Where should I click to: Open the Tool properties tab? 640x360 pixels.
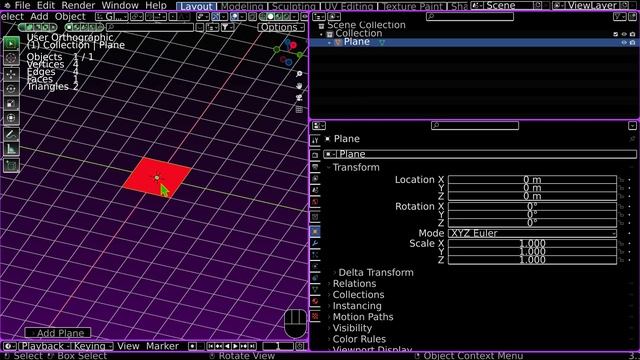click(x=315, y=140)
